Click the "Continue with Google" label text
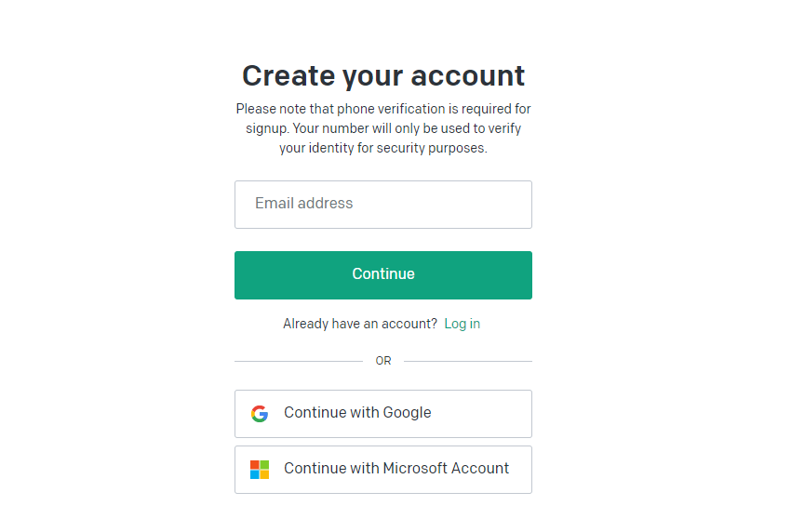This screenshot has height=532, width=791. click(357, 413)
